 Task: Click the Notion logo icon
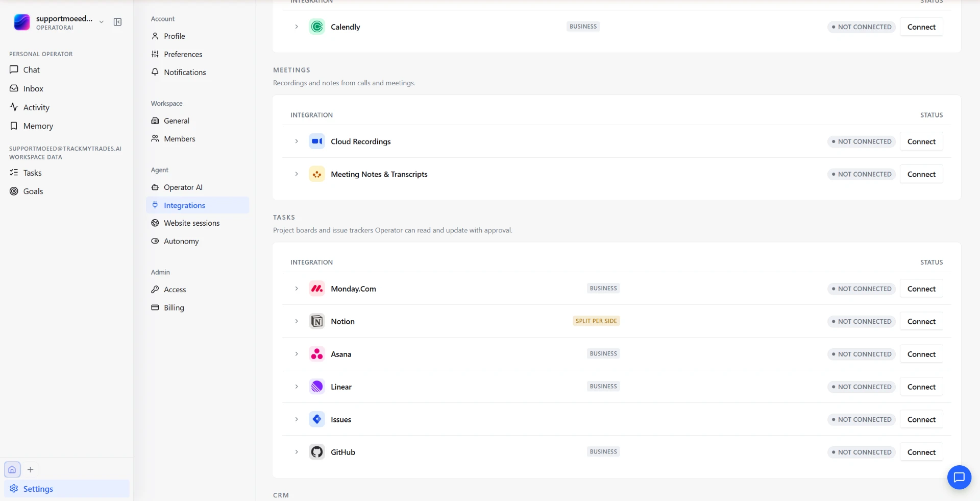tap(317, 321)
